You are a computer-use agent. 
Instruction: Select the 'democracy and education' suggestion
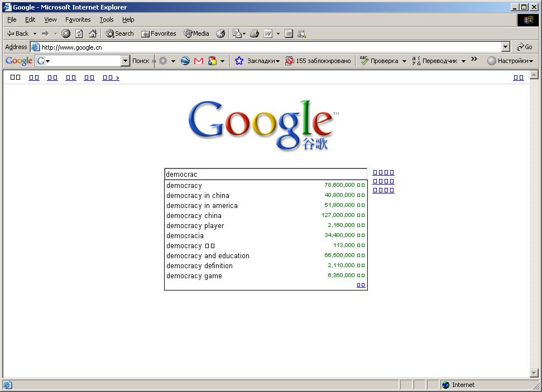266,255
